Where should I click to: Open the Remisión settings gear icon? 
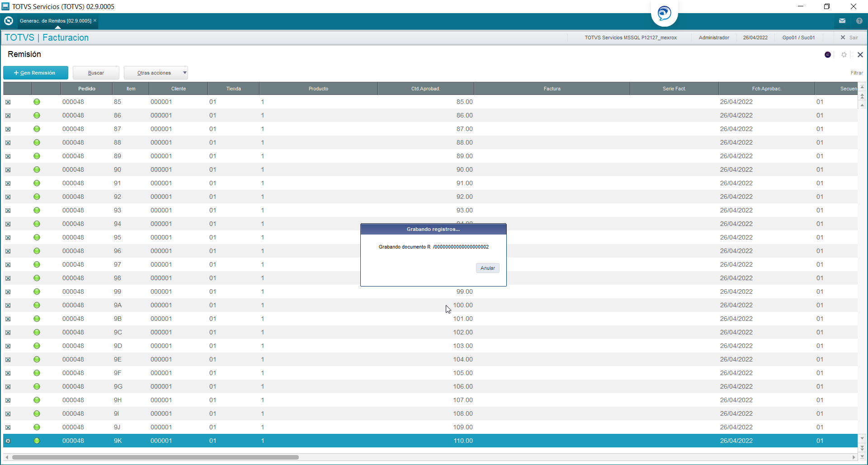(844, 55)
